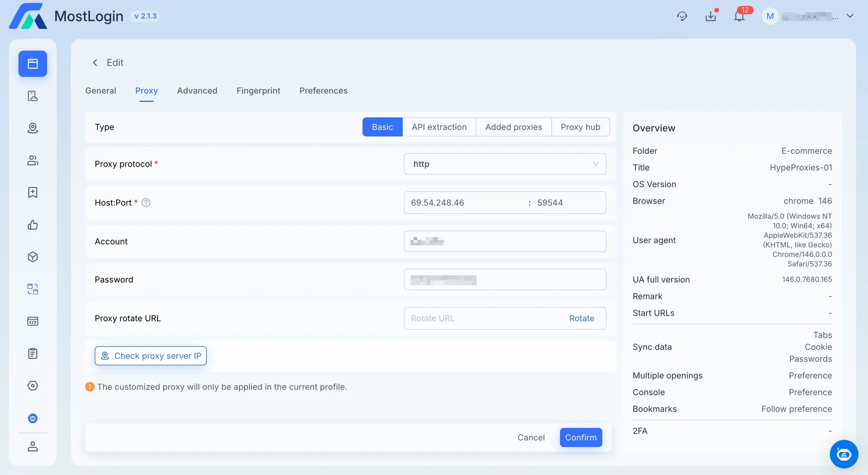Viewport: 868px width, 475px height.
Task: Choose the Proxy hub type option
Action: [x=580, y=127]
